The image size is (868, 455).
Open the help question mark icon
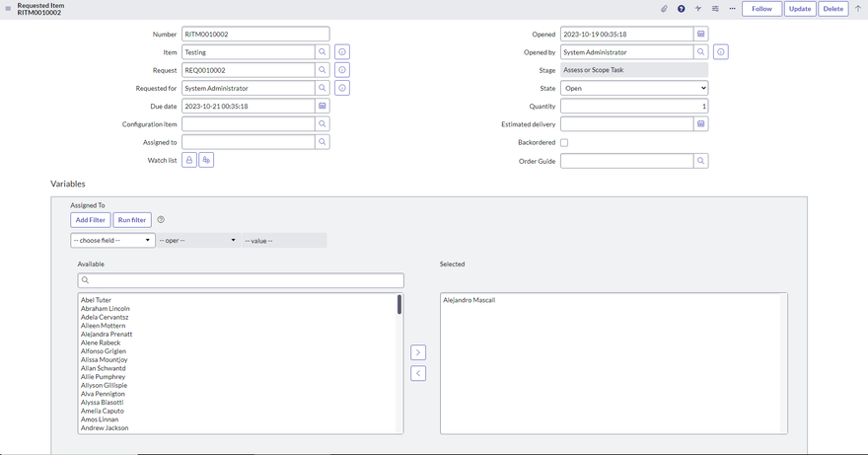point(681,9)
